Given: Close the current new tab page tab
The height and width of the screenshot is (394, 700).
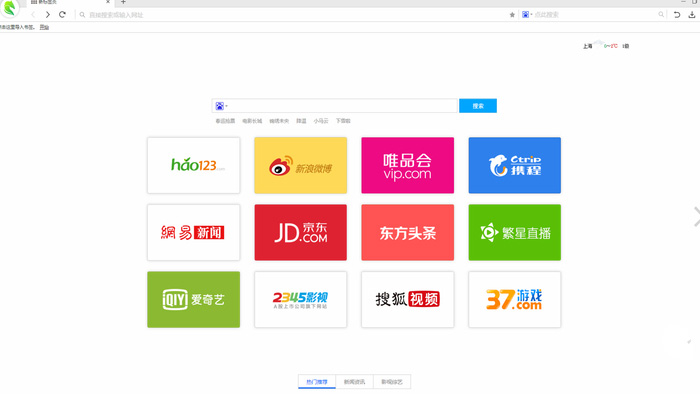Looking at the screenshot, I should point(108,2).
